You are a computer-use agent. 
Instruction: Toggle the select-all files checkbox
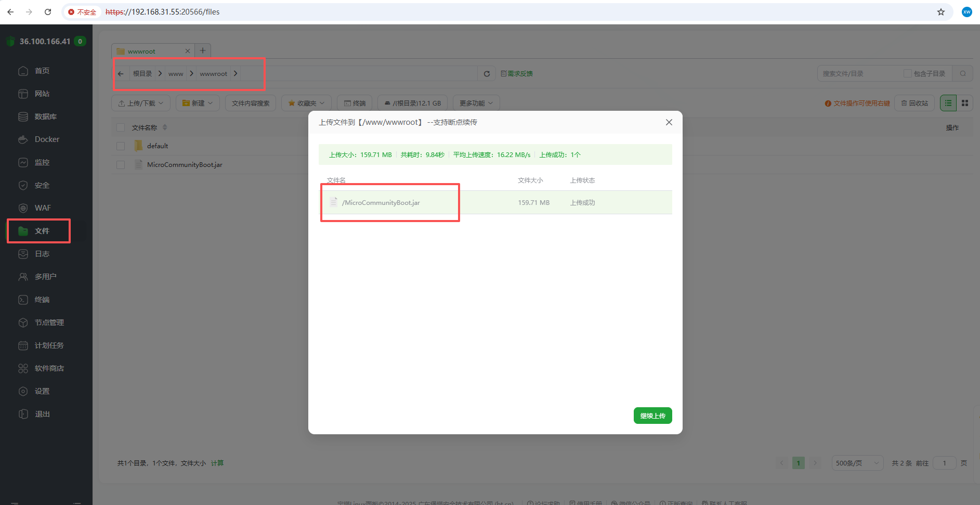121,127
